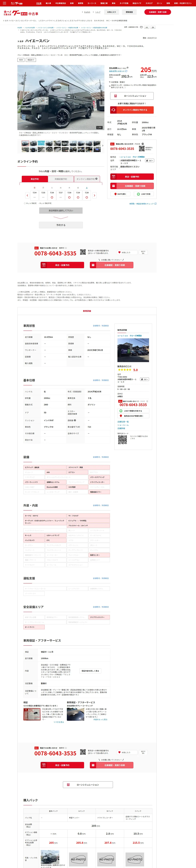Advance main photo with right arrow
The height and width of the screenshot is (868, 196).
click(x=101, y=97)
